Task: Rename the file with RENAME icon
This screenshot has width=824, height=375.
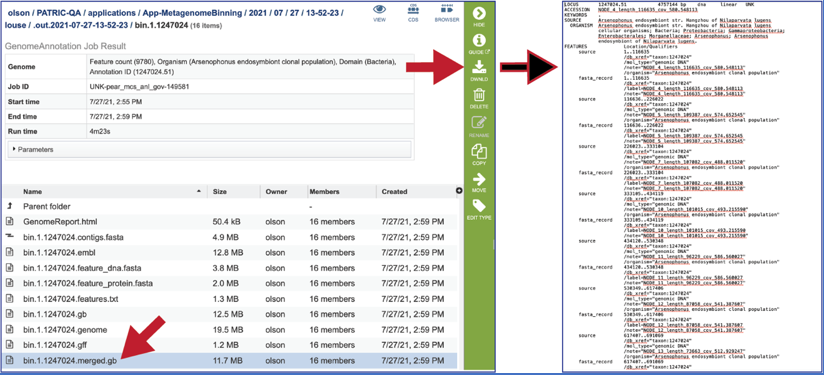Action: click(x=479, y=123)
